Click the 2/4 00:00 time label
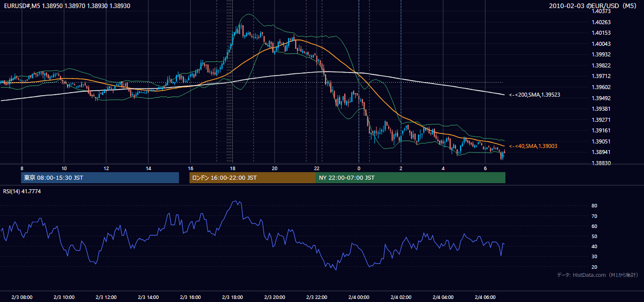 (x=359, y=297)
